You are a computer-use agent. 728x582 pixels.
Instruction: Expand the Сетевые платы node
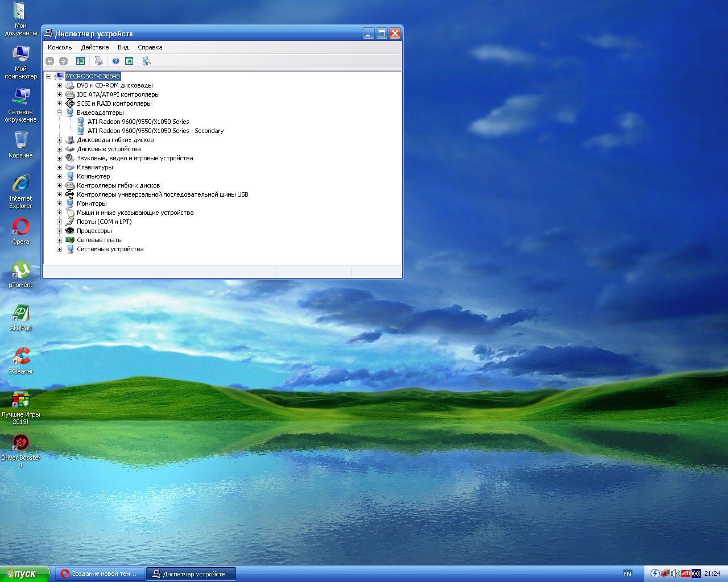[59, 240]
